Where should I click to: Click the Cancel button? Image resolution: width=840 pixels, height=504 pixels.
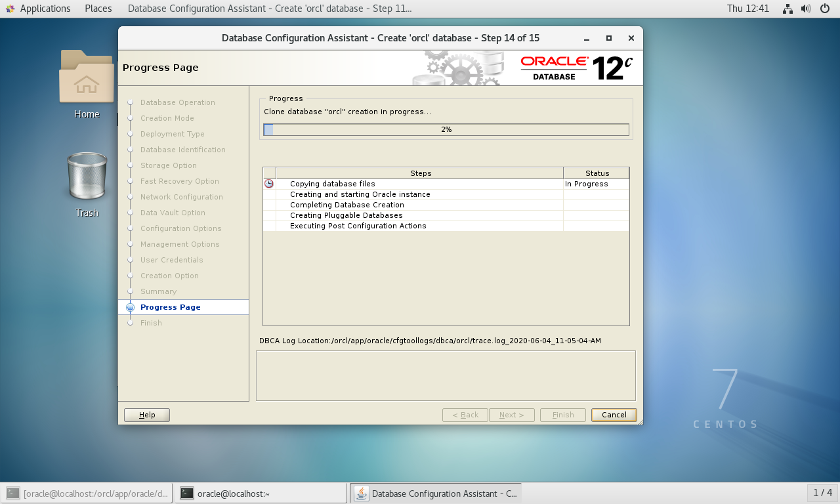[614, 415]
